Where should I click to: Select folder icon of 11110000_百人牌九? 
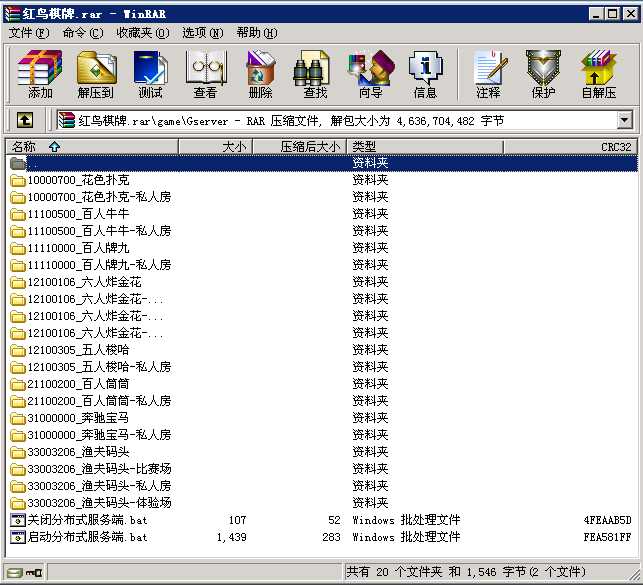pyautogui.click(x=18, y=248)
